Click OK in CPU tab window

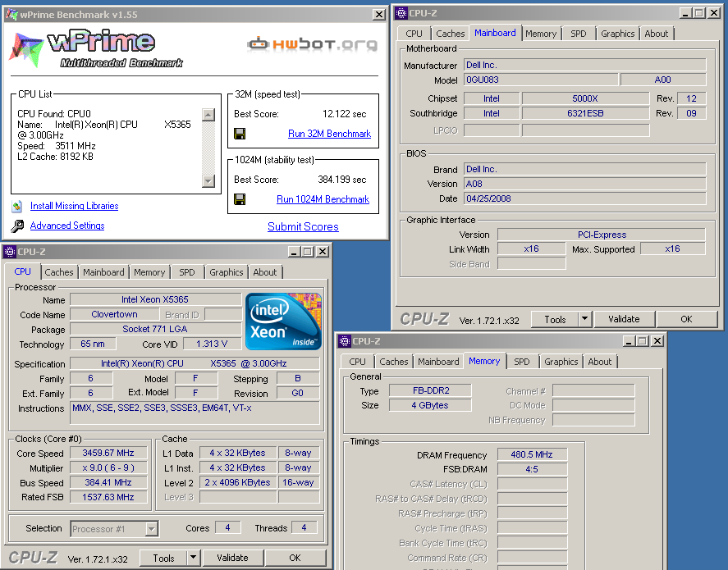[x=295, y=558]
